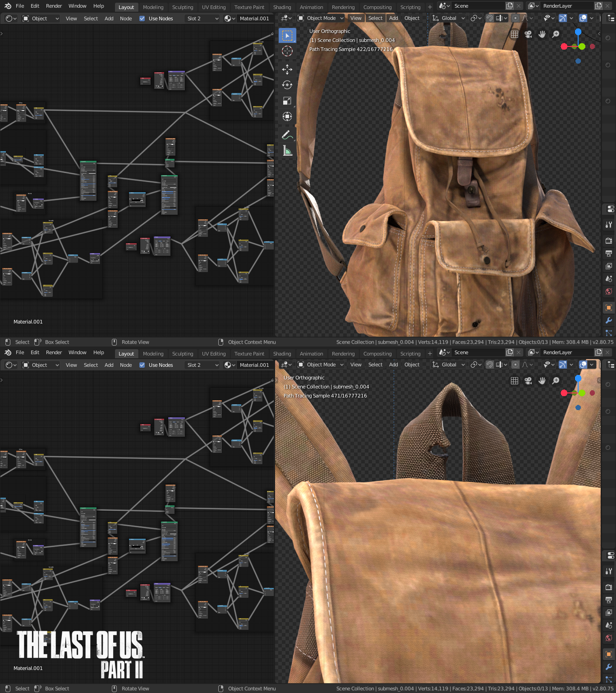This screenshot has width=616, height=693.
Task: Create new scene button in upper window
Action: pyautogui.click(x=510, y=6)
